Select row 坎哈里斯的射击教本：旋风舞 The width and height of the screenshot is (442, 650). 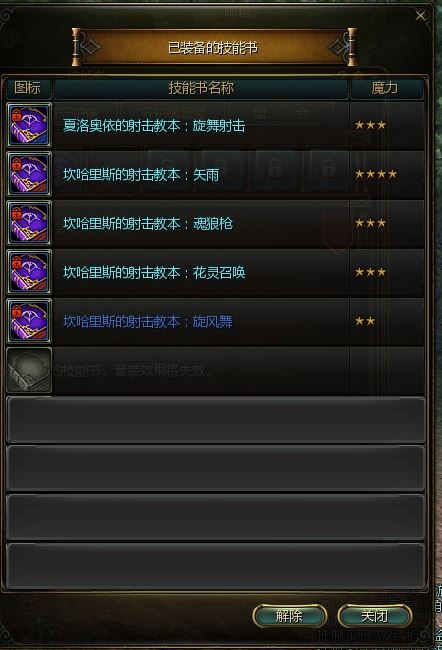(216, 320)
